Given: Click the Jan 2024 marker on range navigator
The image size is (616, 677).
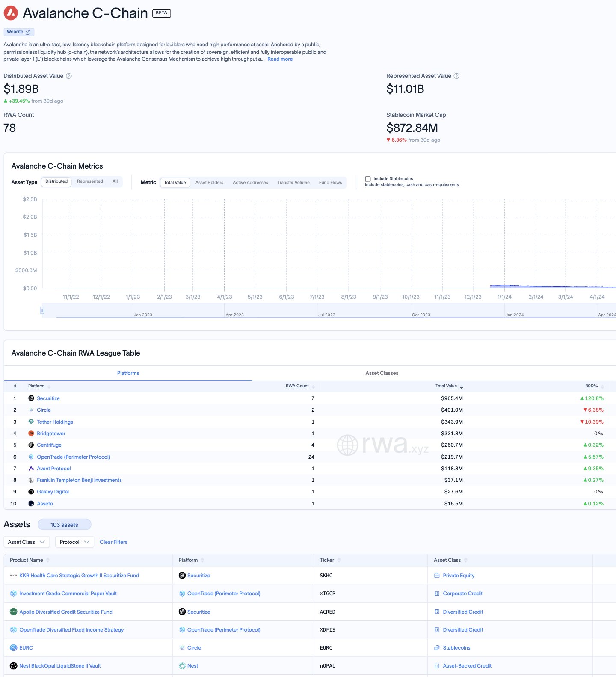Looking at the screenshot, I should [515, 315].
